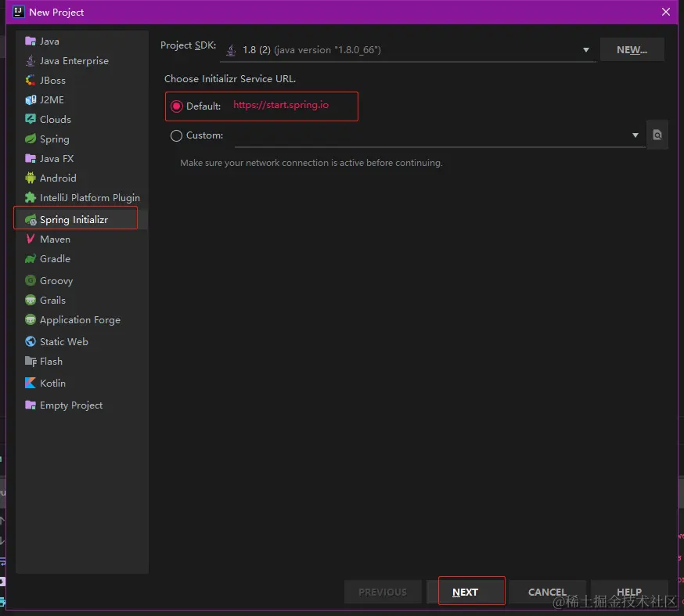Select the Grails label
This screenshot has height=616, width=684.
point(52,300)
